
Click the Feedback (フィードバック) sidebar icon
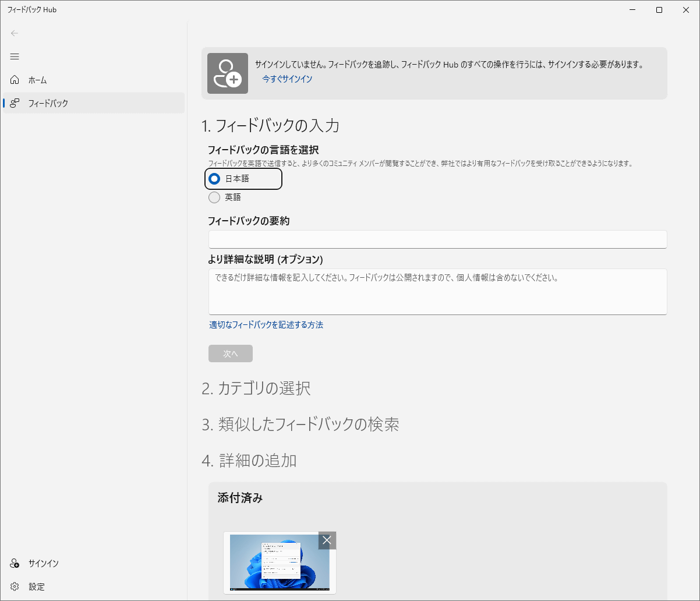15,103
